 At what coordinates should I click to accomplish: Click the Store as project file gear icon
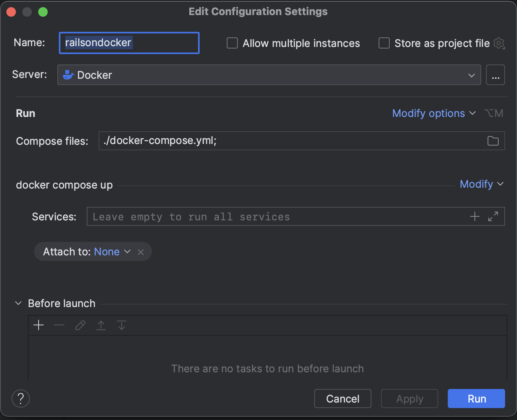[499, 43]
